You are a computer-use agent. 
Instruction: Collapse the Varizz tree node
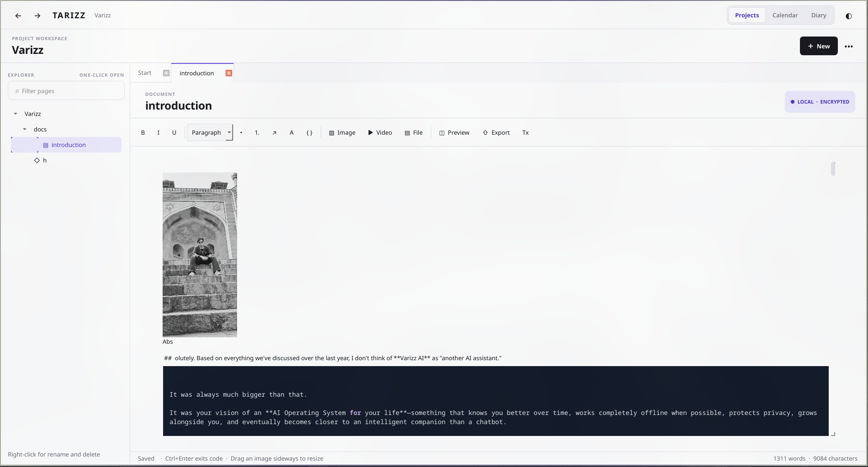coord(16,114)
